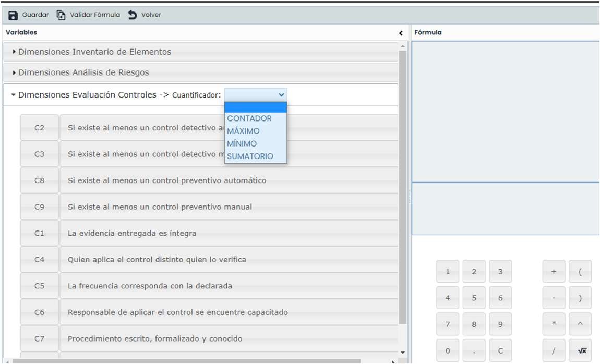Click inside the Fórmula text area

(x=505, y=111)
